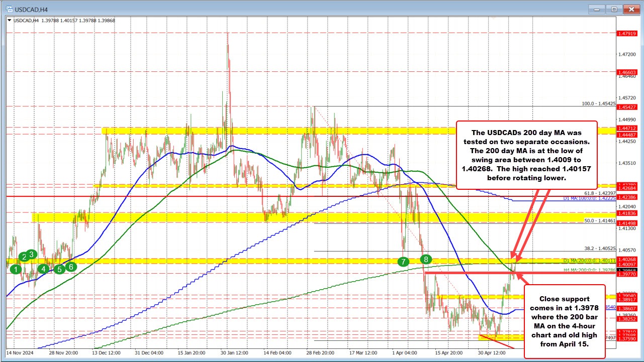Click the black current price label 1.39868

click(627, 270)
